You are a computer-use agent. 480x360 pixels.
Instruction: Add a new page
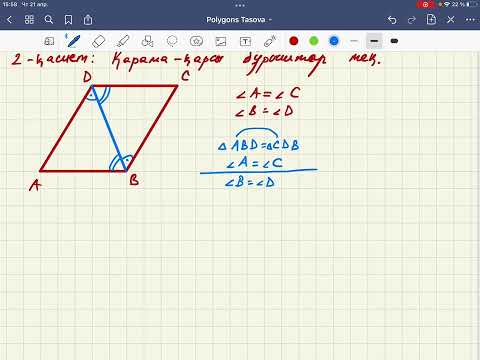(x=431, y=20)
